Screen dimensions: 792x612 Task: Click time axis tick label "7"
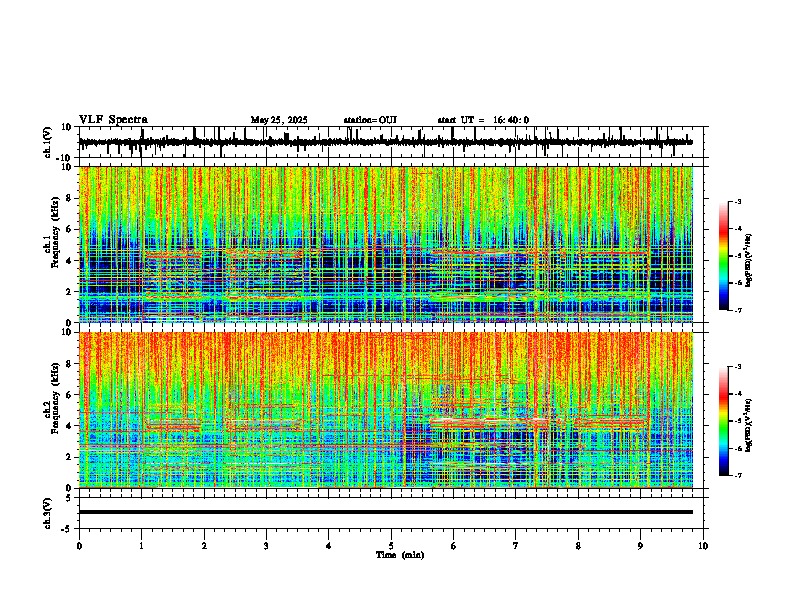(516, 546)
